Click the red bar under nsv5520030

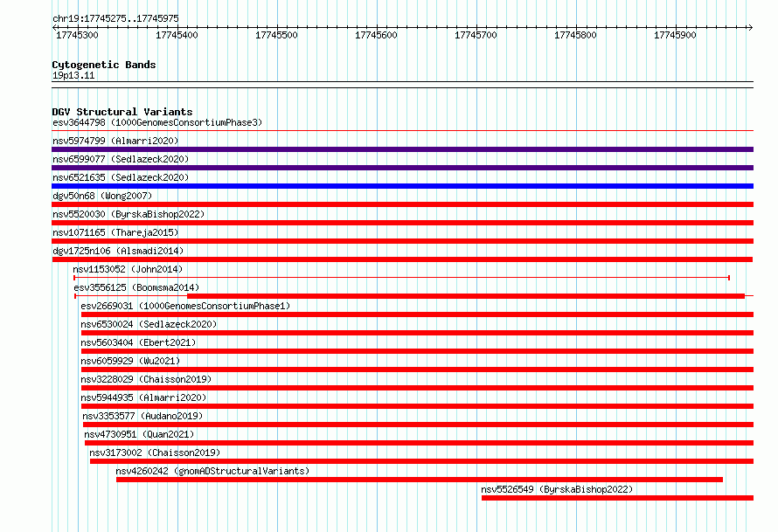402,223
